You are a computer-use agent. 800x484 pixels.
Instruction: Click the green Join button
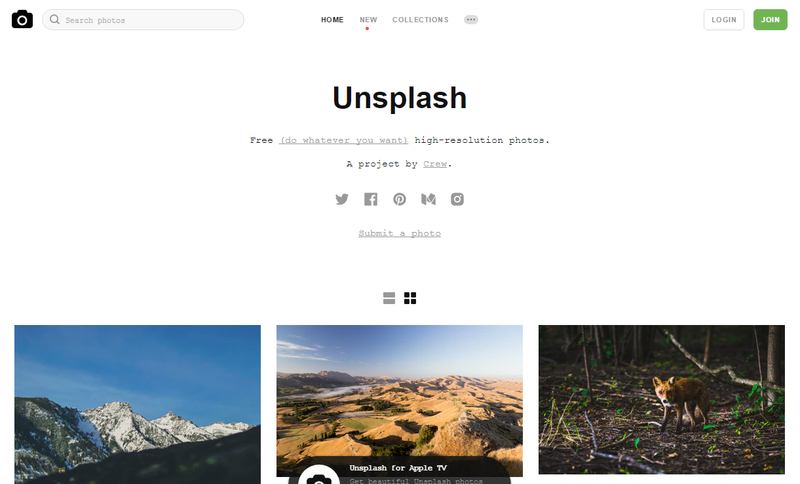click(770, 19)
